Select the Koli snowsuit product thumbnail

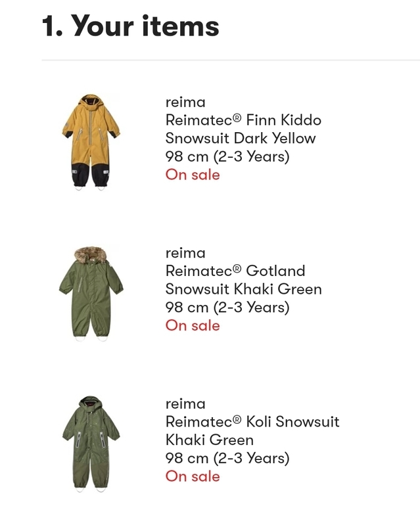(x=91, y=444)
